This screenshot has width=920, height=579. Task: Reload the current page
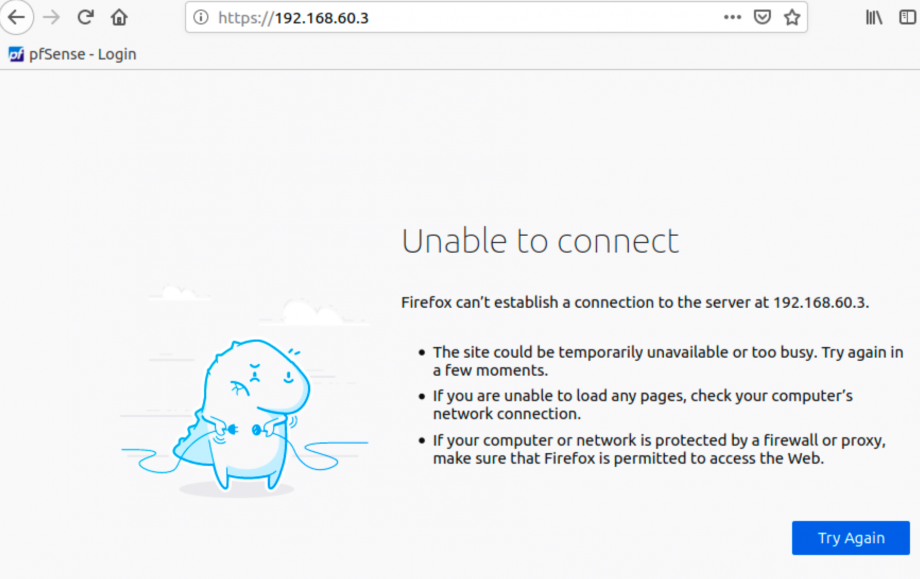pos(85,17)
